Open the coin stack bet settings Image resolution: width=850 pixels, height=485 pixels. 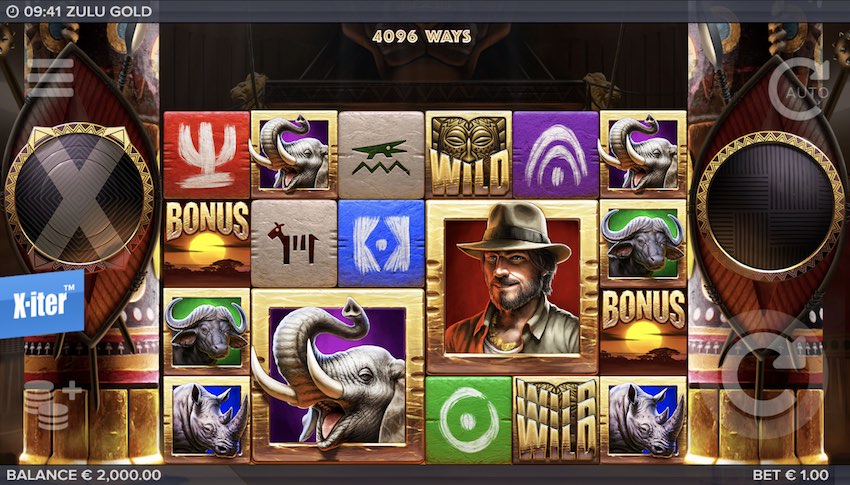[52, 405]
